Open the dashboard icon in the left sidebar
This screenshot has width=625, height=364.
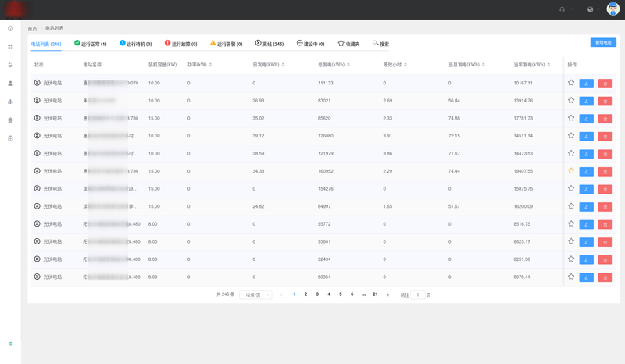[10, 29]
